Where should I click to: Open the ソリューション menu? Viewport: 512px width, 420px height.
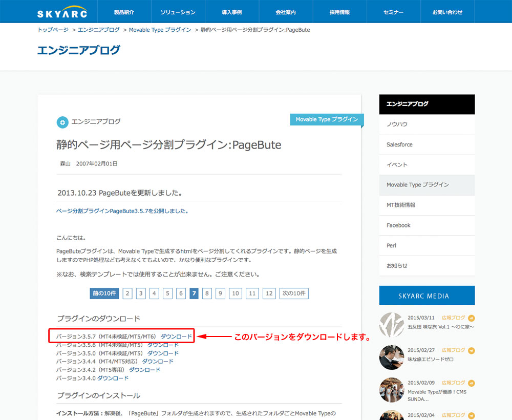click(178, 12)
